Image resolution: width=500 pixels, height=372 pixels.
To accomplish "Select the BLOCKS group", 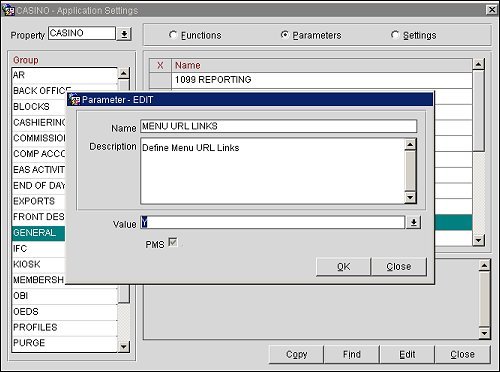I will coord(39,107).
